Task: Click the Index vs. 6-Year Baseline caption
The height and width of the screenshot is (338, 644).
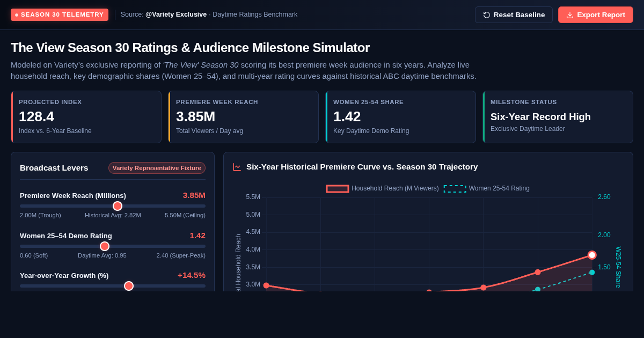Action: [55, 131]
